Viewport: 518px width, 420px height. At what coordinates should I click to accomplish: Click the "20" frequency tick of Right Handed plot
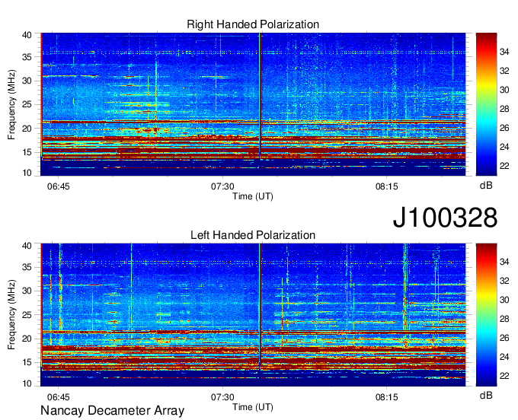pyautogui.click(x=27, y=129)
